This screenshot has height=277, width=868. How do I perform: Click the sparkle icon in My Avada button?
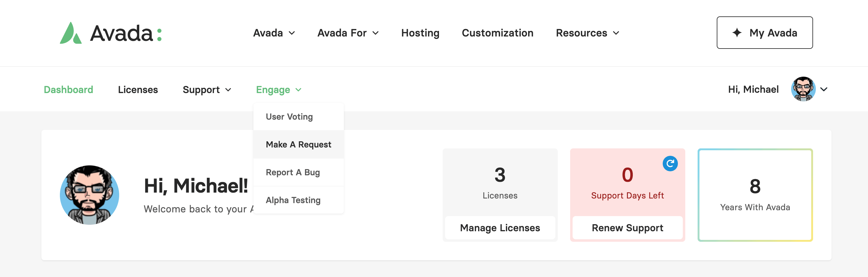coord(737,33)
